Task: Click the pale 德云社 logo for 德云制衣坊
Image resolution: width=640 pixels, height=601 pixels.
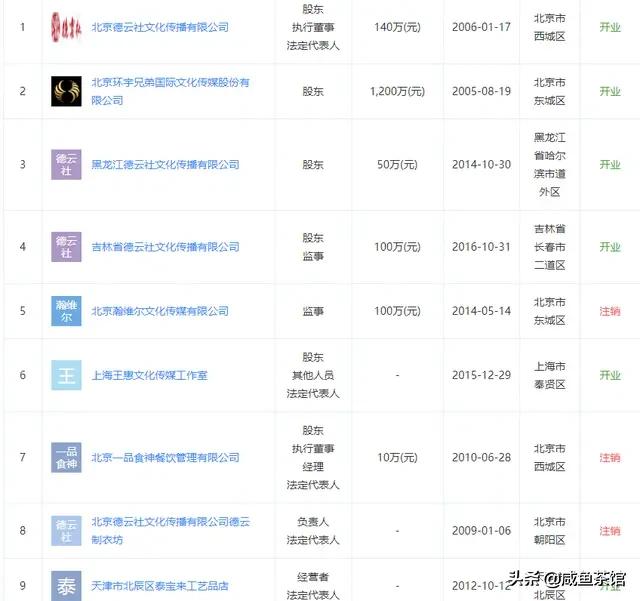Action: (66, 531)
